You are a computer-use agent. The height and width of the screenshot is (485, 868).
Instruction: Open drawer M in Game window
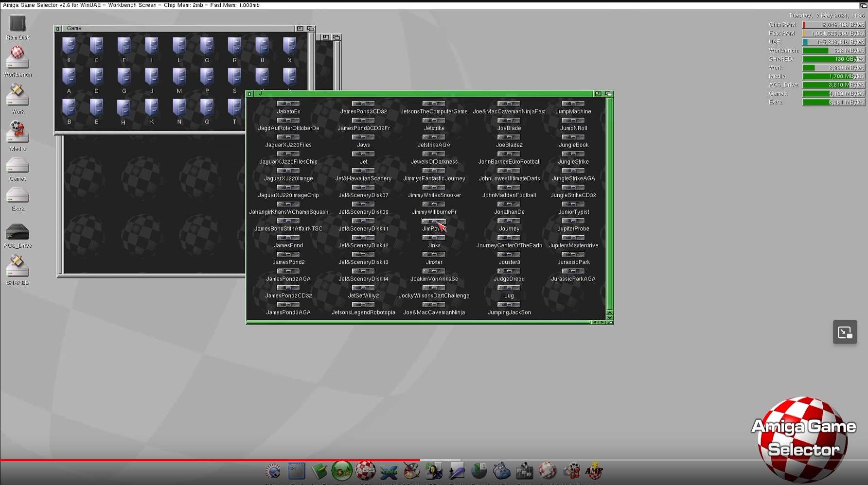click(x=179, y=81)
